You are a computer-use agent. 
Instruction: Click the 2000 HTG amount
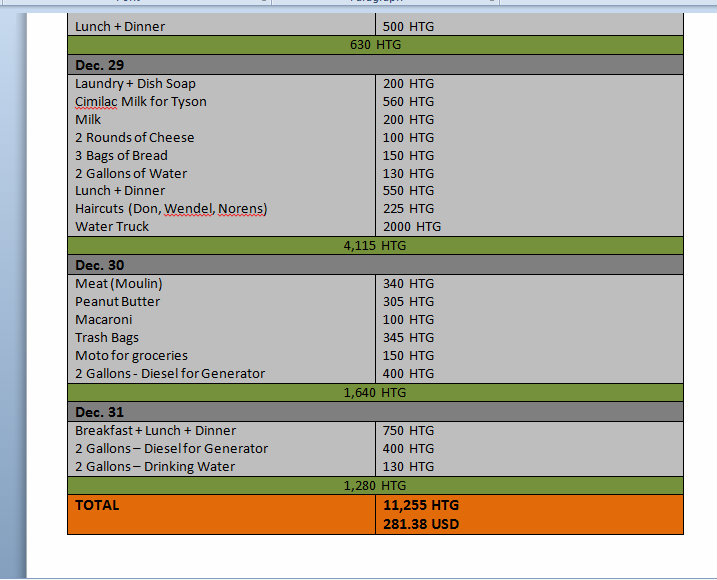[411, 227]
